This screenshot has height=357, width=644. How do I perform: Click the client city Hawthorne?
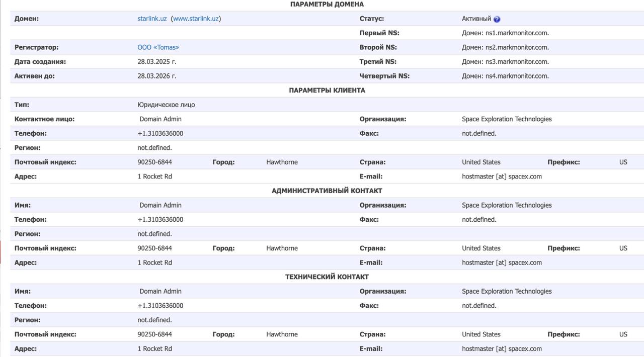click(x=282, y=162)
